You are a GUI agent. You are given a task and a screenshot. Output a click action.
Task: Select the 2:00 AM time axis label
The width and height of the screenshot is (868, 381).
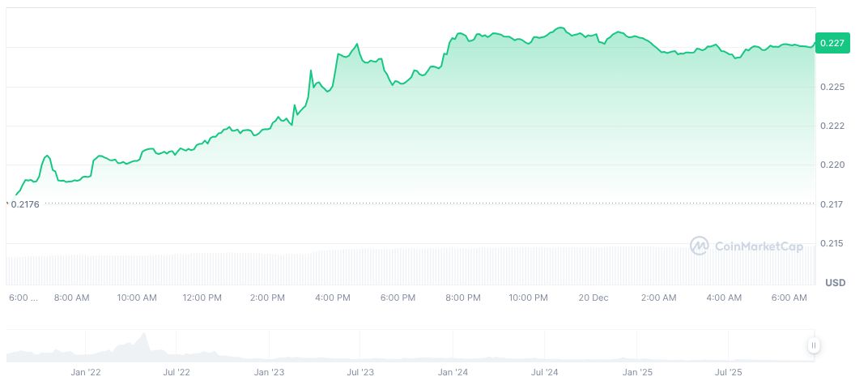tap(658, 298)
